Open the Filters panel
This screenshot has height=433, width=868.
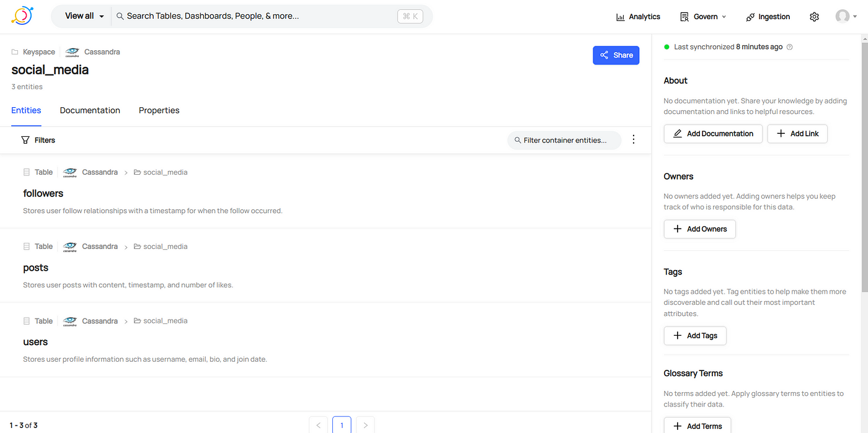38,140
